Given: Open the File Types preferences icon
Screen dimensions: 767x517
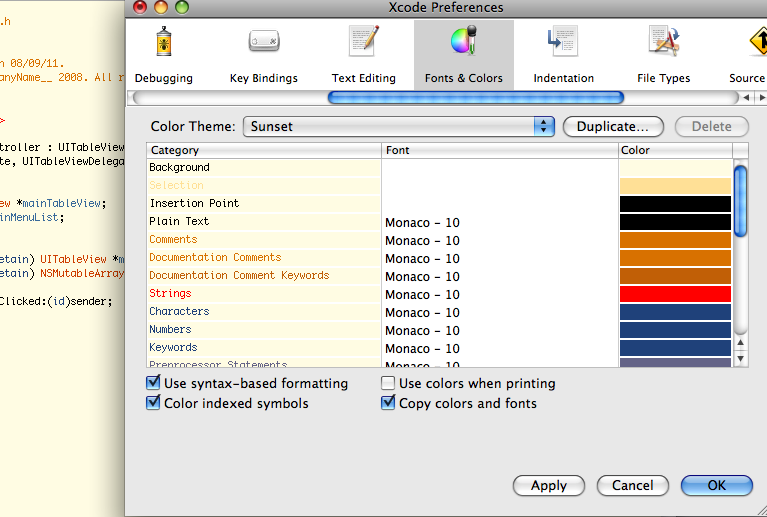Looking at the screenshot, I should point(664,41).
